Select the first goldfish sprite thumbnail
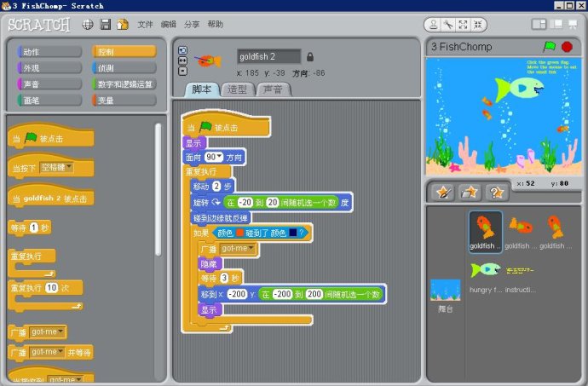The width and height of the screenshot is (588, 386). [485, 233]
